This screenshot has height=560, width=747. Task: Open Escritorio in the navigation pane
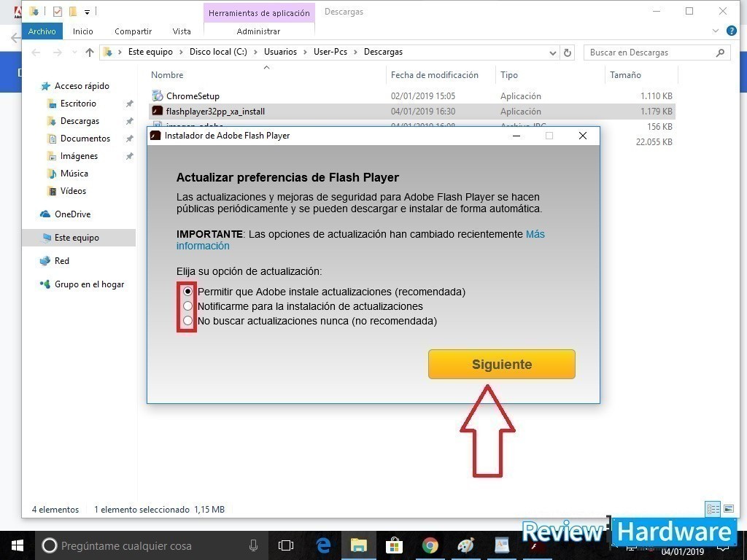click(x=77, y=104)
